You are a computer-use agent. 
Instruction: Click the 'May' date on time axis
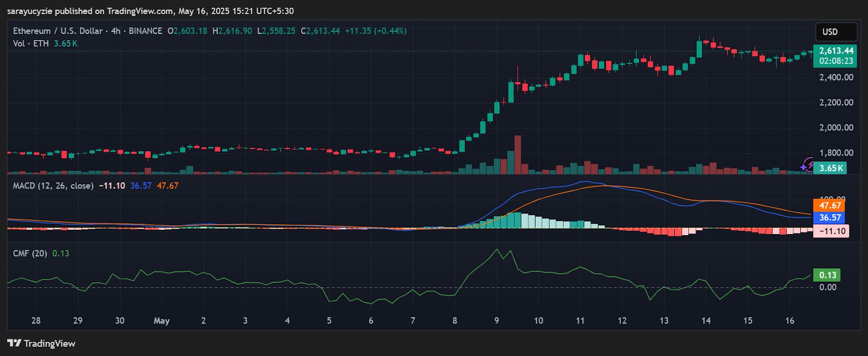coord(161,321)
